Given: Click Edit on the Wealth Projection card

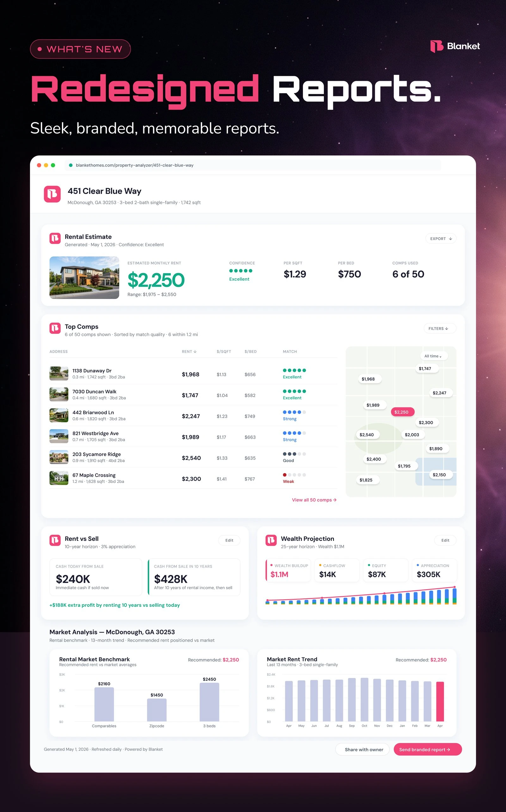Looking at the screenshot, I should tap(445, 540).
